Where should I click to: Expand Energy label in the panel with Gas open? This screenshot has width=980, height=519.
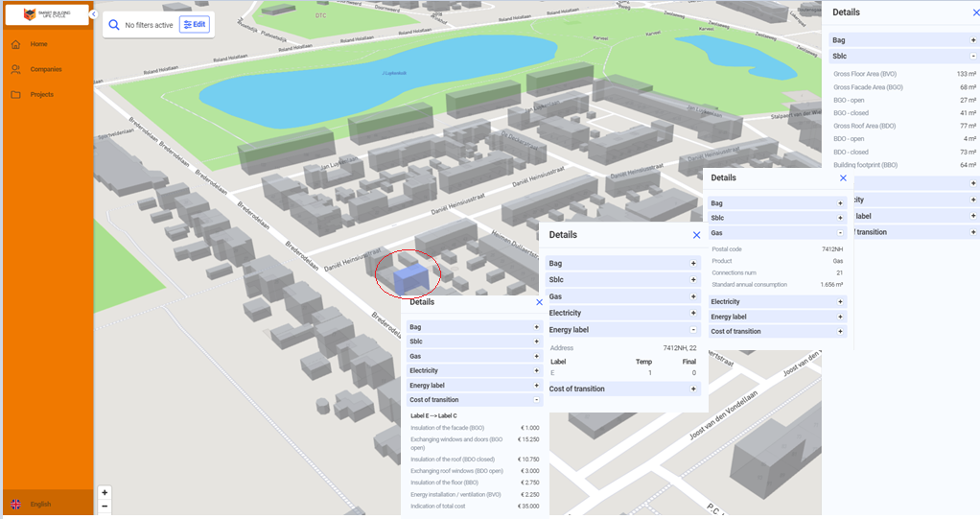pyautogui.click(x=840, y=317)
